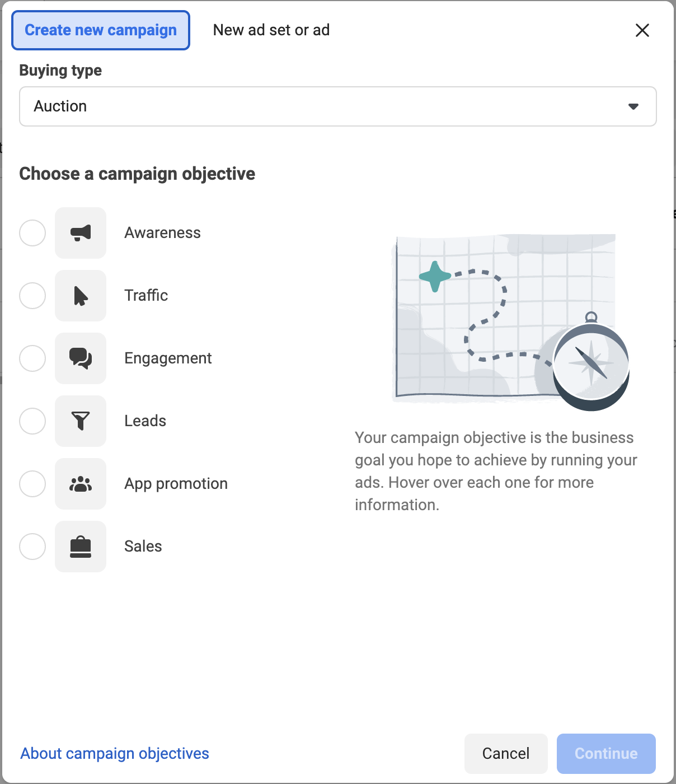Switch to New ad set or ad tab
This screenshot has height=784, width=676.
point(271,30)
